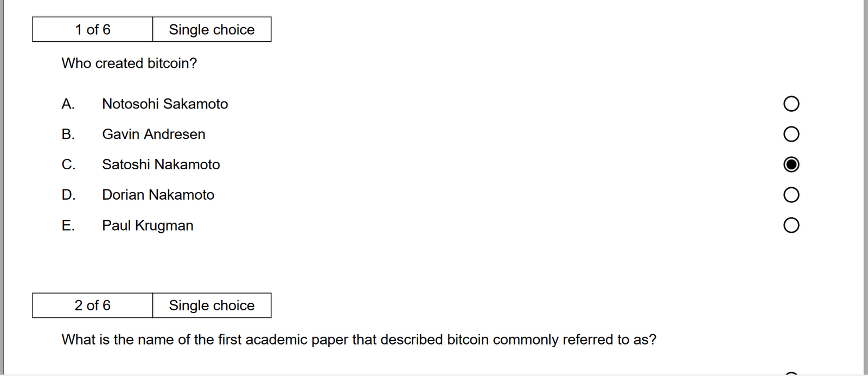868x376 pixels.
Task: Click the option letter "D."
Action: (x=68, y=195)
